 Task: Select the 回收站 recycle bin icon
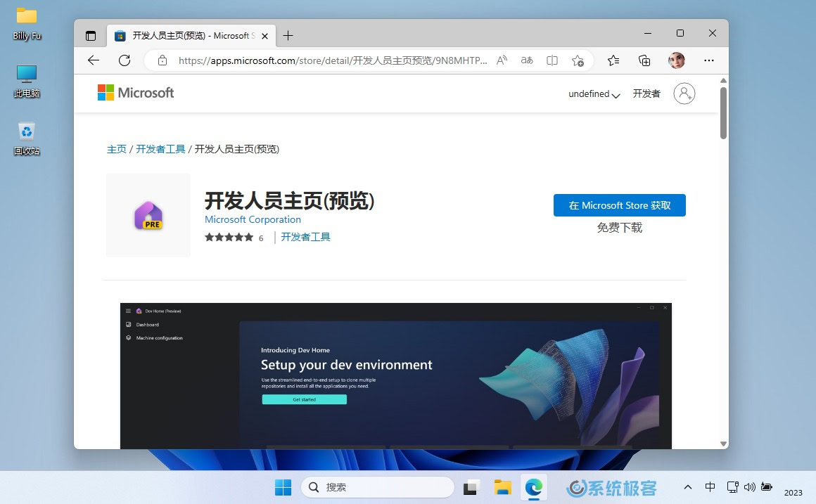click(27, 139)
